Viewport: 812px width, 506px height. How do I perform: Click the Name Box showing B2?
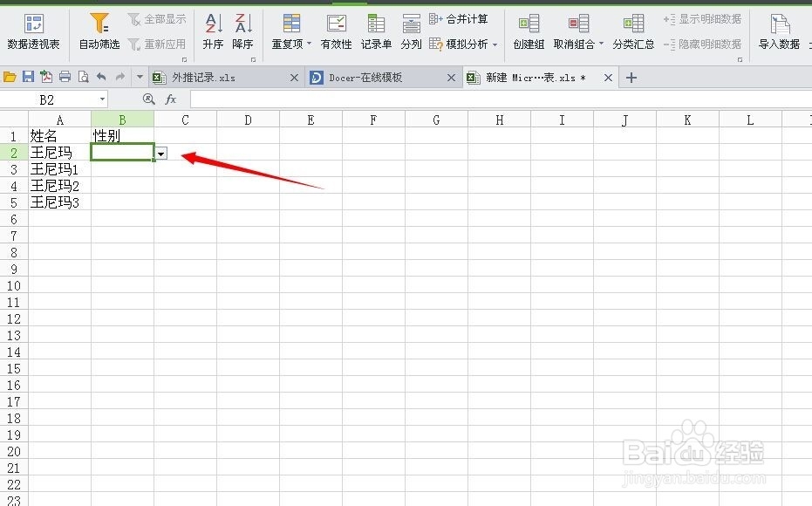pos(47,99)
